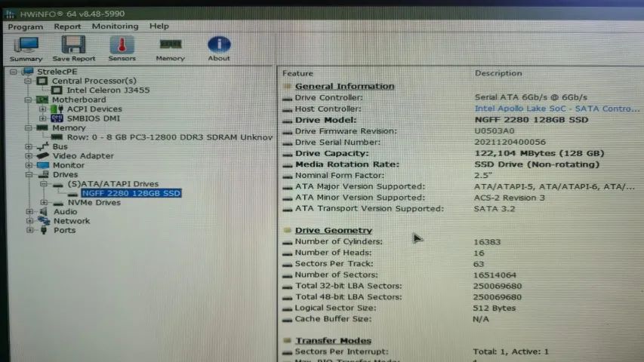Click the Feature column header

[297, 73]
